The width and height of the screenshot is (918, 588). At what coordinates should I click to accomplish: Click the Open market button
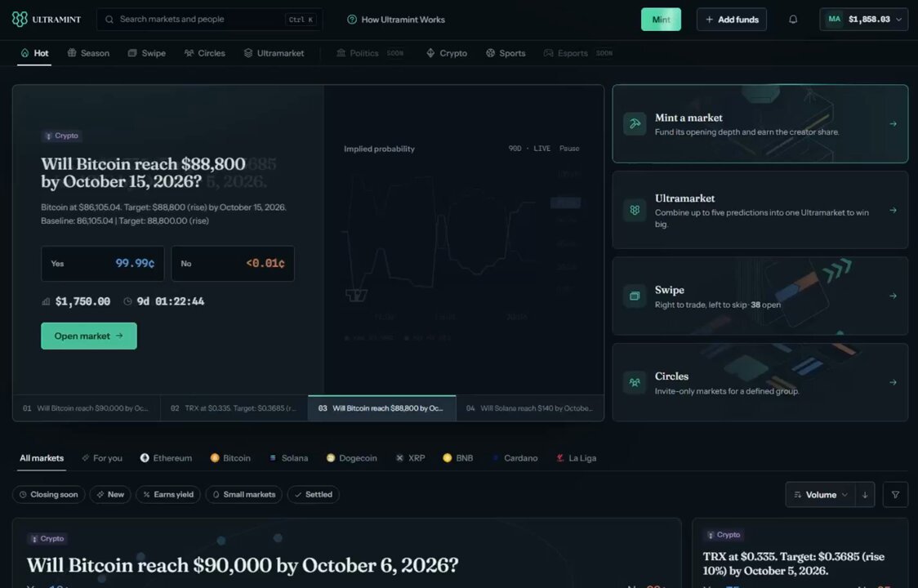(89, 336)
